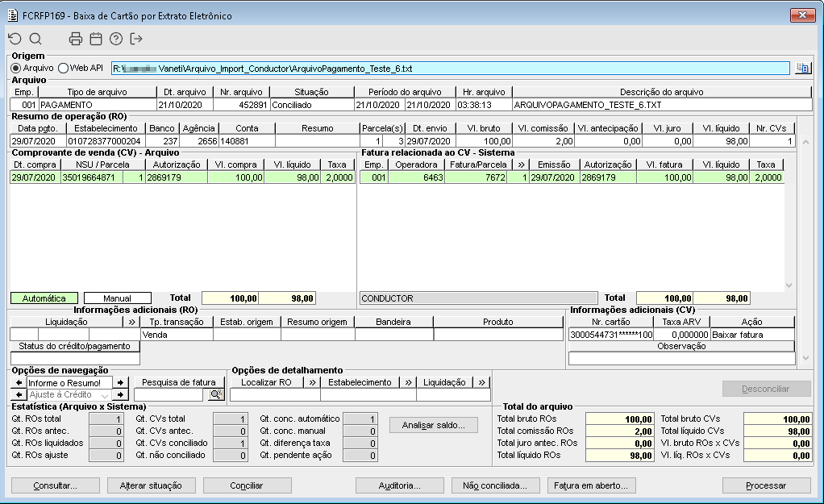
Task: Click scroll-up arrow of Resumo de operação list
Action: tap(805, 142)
